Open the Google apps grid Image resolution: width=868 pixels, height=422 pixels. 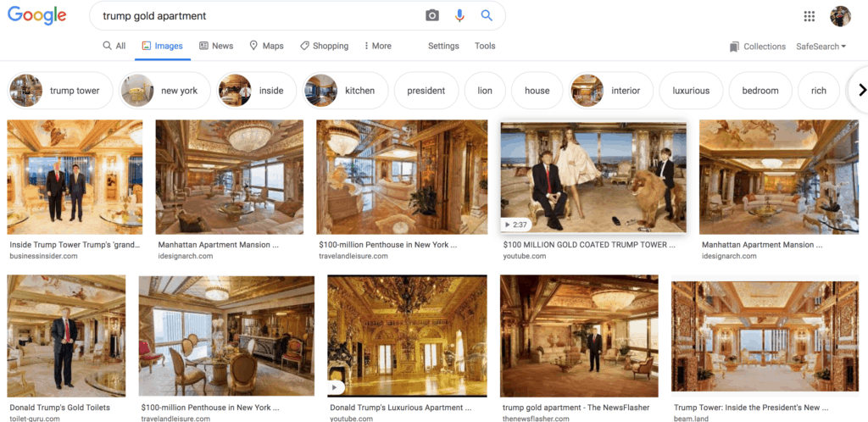tap(809, 16)
